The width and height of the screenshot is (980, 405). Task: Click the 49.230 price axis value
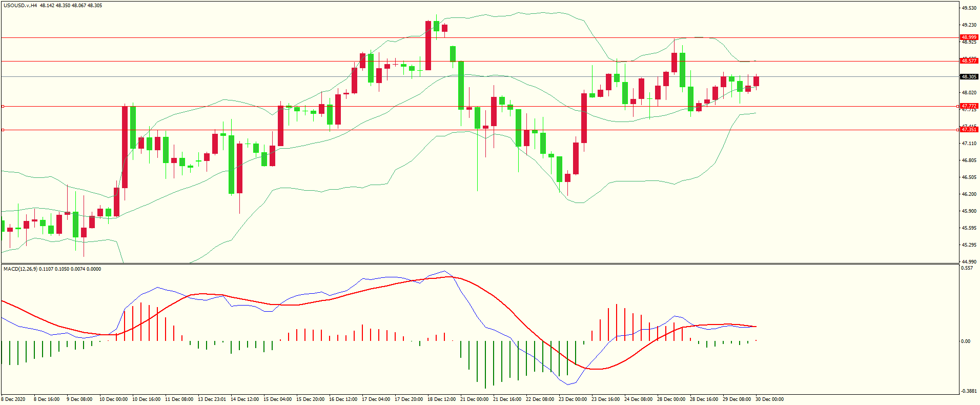969,25
